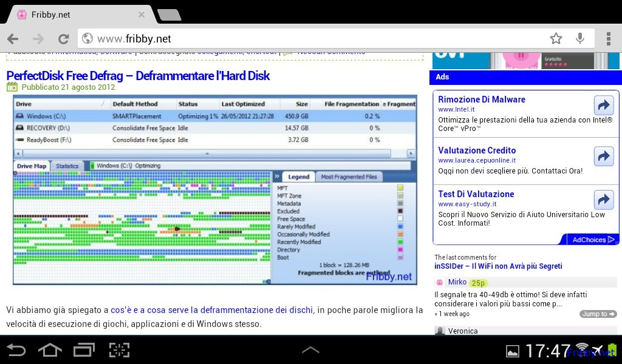The width and height of the screenshot is (622, 364).
Task: Bookmark the page with the star icon
Action: [x=556, y=39]
